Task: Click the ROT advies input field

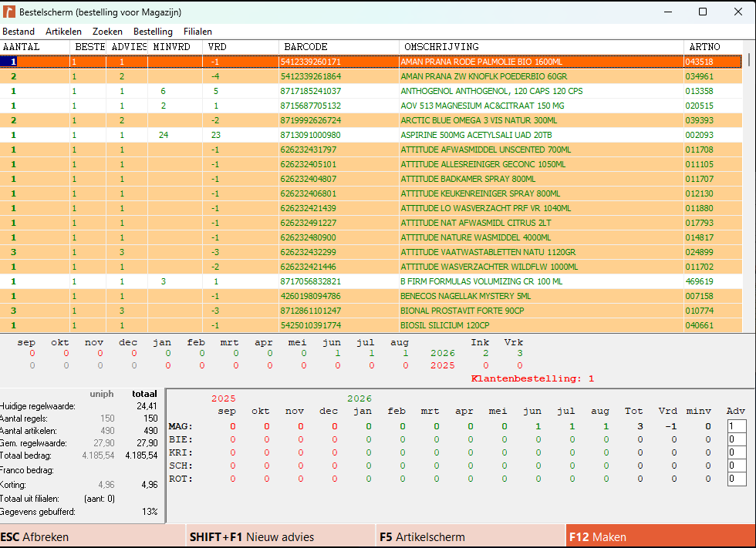Action: coord(736,479)
